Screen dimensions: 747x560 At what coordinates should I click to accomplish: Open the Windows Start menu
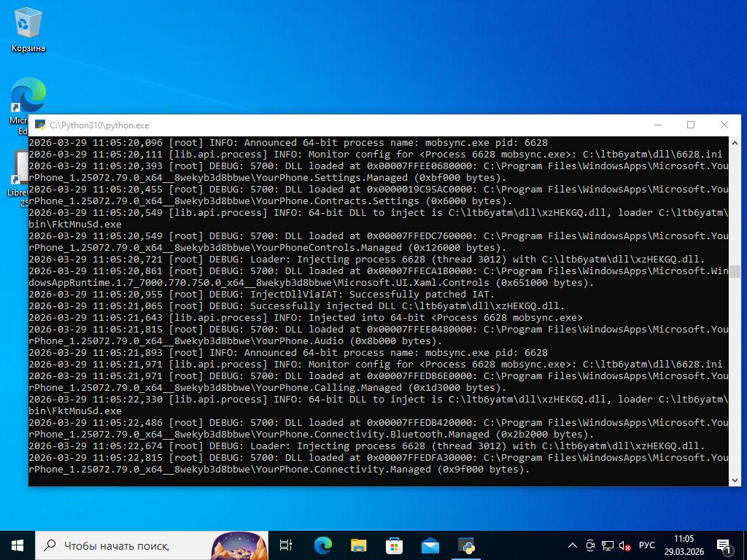tap(18, 545)
